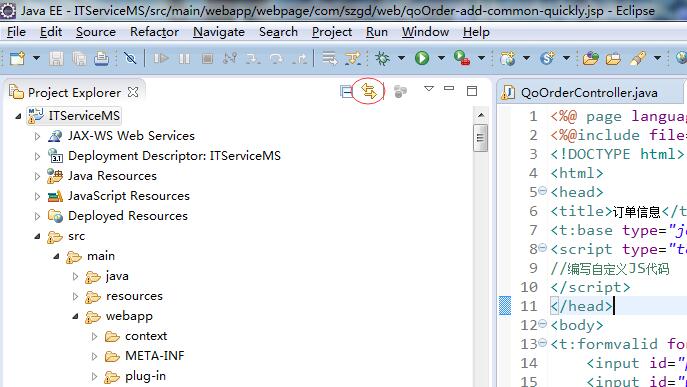Screen dimensions: 687x387
Task: Expand the Deployed Resources node
Action: (x=37, y=216)
